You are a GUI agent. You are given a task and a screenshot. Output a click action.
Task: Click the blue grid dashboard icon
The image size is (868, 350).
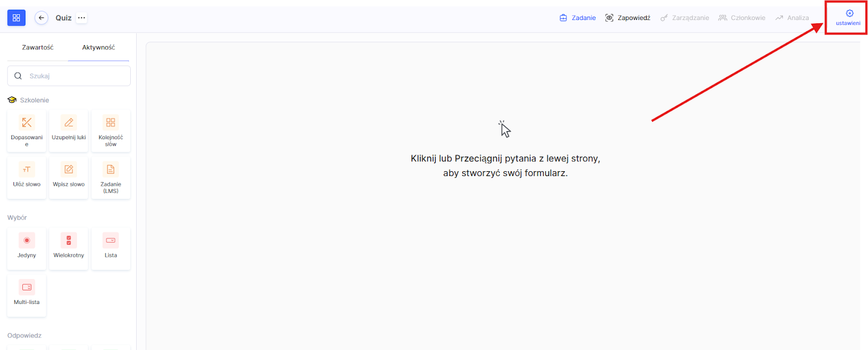pos(16,18)
